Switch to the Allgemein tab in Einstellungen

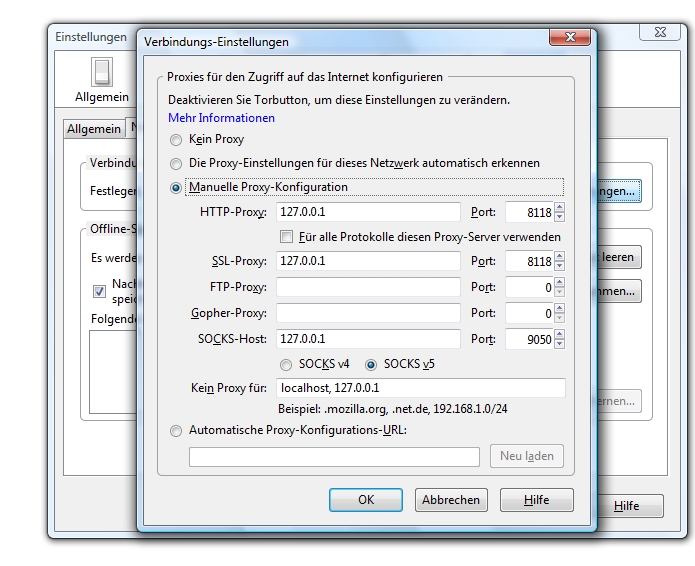coord(94,129)
